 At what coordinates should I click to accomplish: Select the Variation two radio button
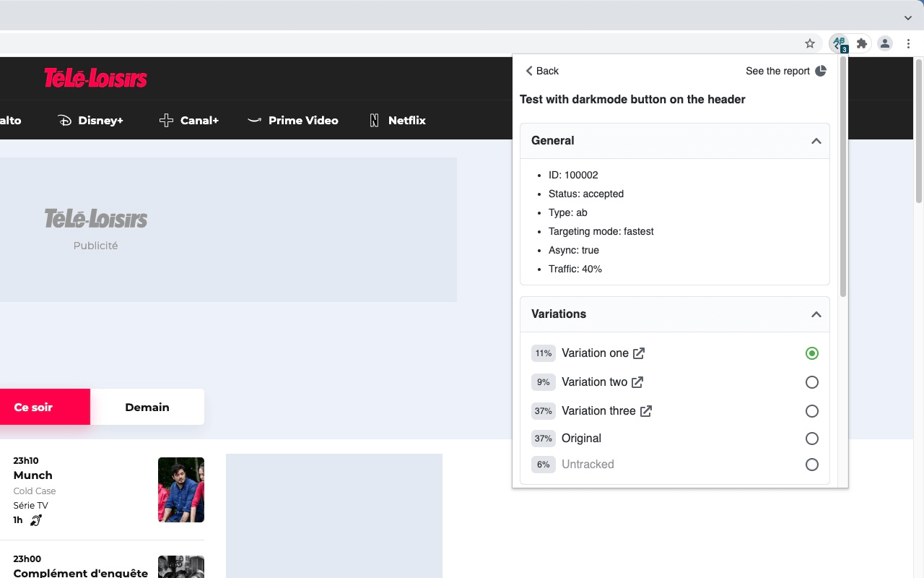click(x=812, y=382)
